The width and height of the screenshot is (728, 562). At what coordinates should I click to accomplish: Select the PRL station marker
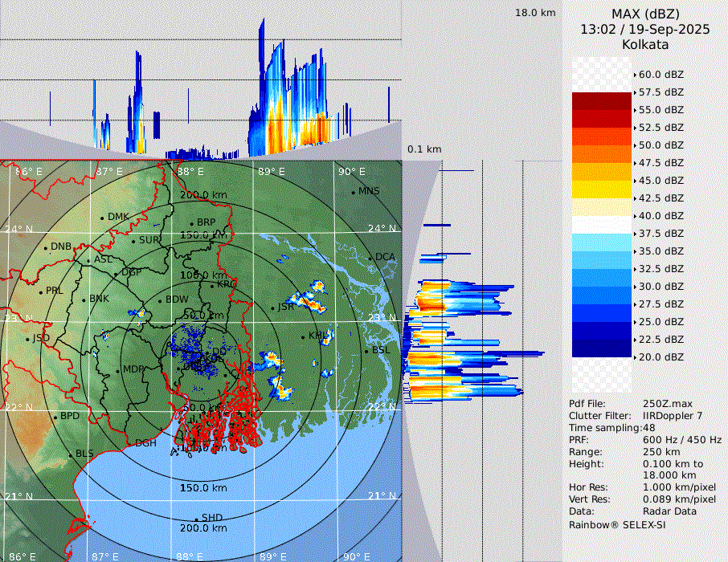click(42, 291)
